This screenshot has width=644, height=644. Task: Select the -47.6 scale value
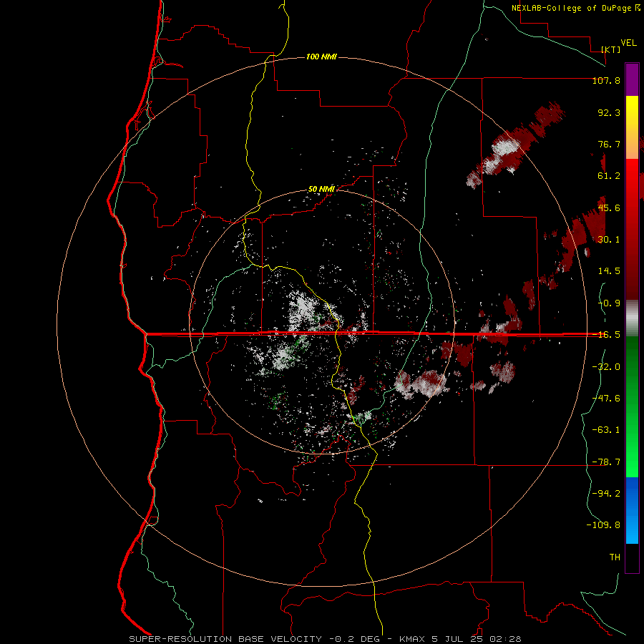pyautogui.click(x=606, y=399)
